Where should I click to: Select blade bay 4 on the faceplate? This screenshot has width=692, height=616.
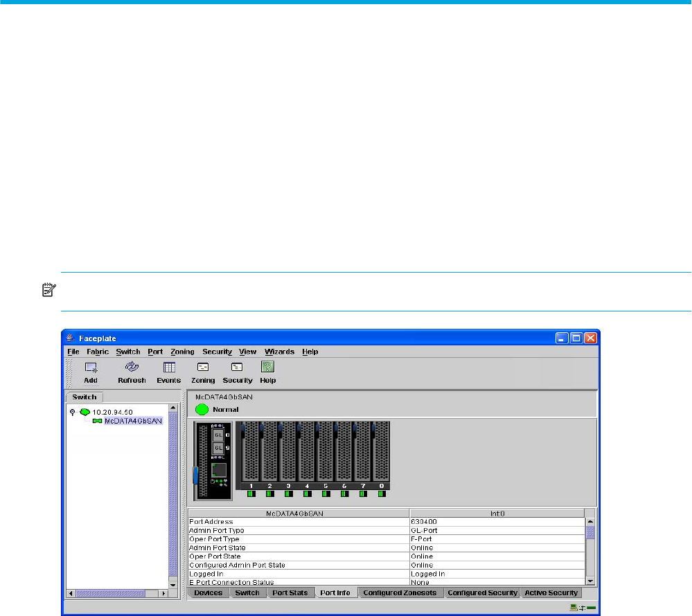[x=307, y=451]
